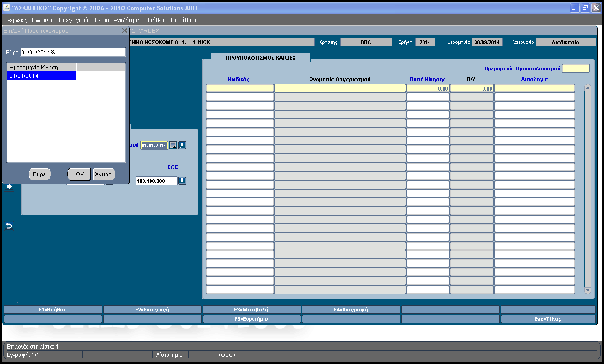The height and width of the screenshot is (364, 604).
Task: Minimize the ΑΣΚΛΗΠΙΟΣ window
Action: pos(575,8)
